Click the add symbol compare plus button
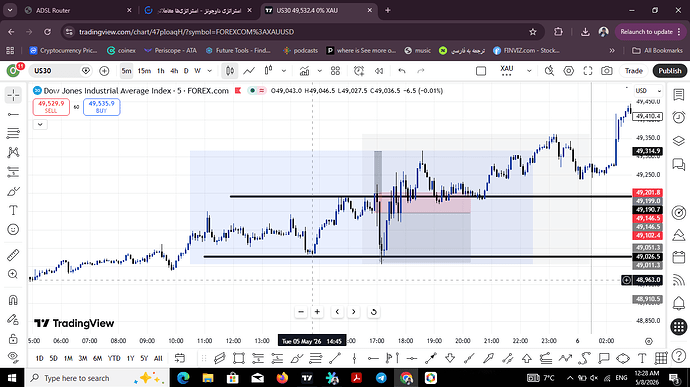 click(x=104, y=71)
